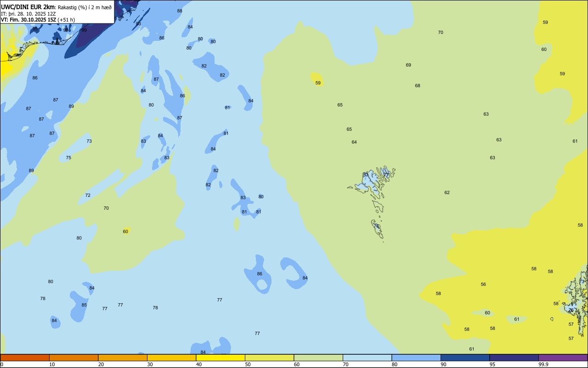Click the humidity value '75' on map
Screen dimensions: 588x368
(x=68, y=158)
